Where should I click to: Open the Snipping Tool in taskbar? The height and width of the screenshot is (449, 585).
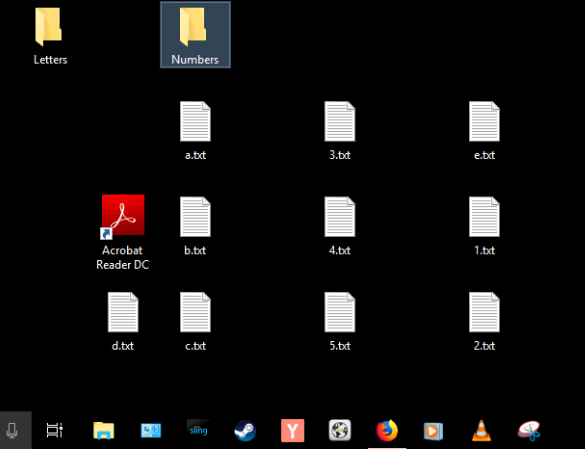(529, 431)
